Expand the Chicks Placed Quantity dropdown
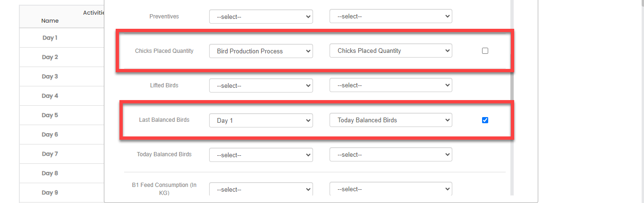This screenshot has height=203, width=644. (390, 51)
